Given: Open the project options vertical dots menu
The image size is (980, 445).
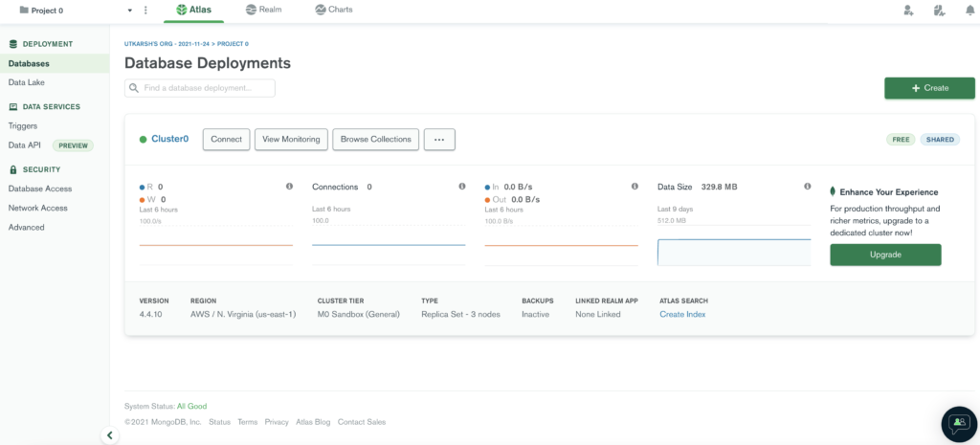Looking at the screenshot, I should pyautogui.click(x=145, y=11).
